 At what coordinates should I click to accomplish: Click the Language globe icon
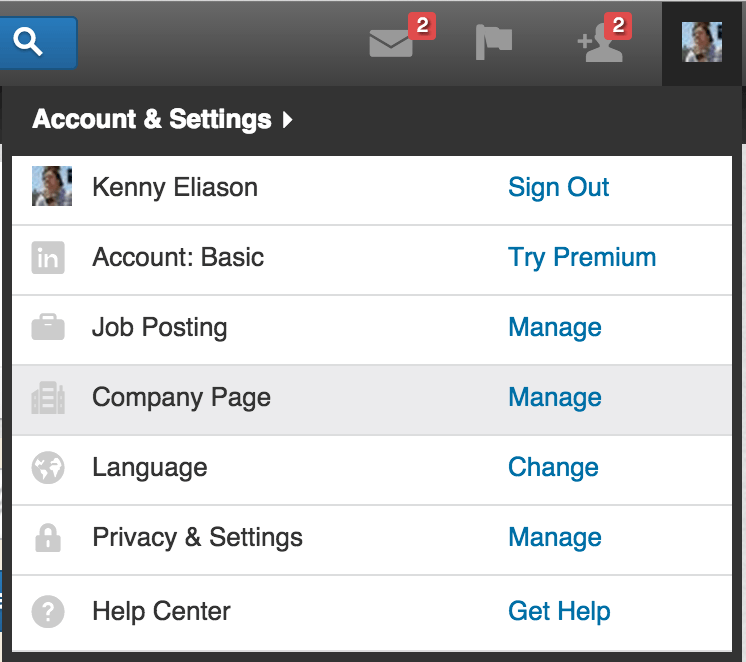click(x=48, y=467)
